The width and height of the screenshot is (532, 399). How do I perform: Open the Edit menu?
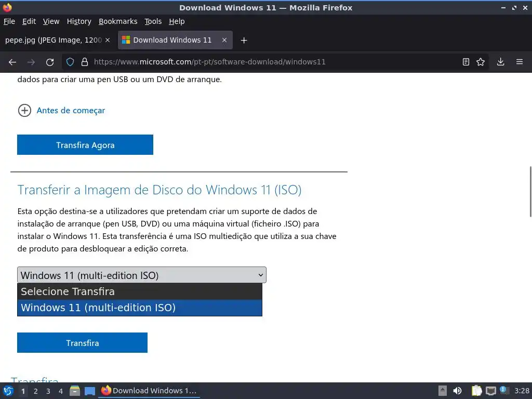click(x=29, y=21)
